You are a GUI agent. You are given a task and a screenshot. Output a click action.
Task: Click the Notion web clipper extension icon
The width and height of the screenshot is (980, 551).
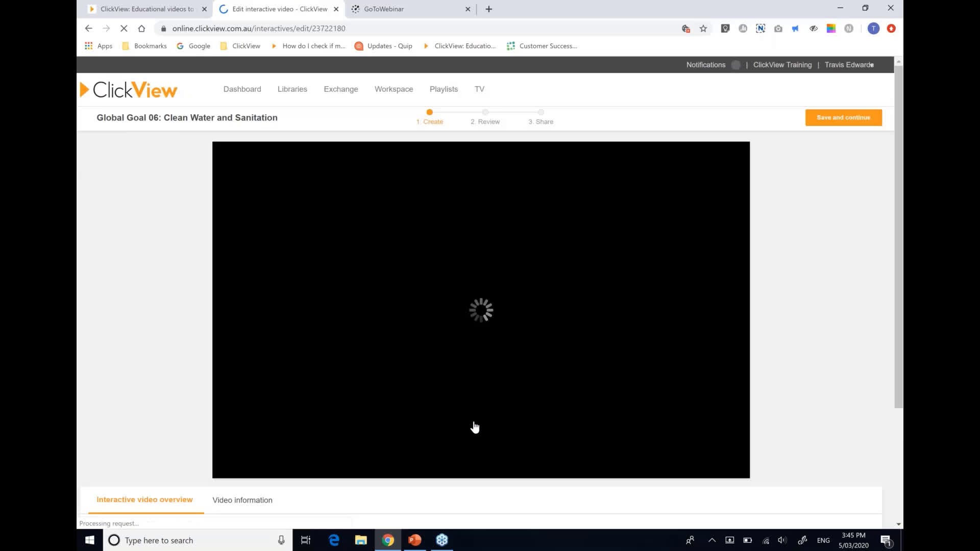pyautogui.click(x=761, y=29)
